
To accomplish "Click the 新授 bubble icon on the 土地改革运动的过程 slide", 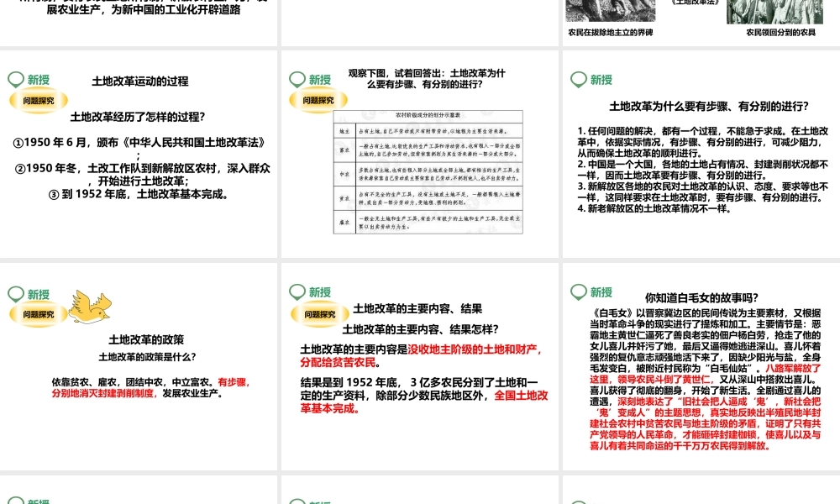I will click(x=16, y=79).
